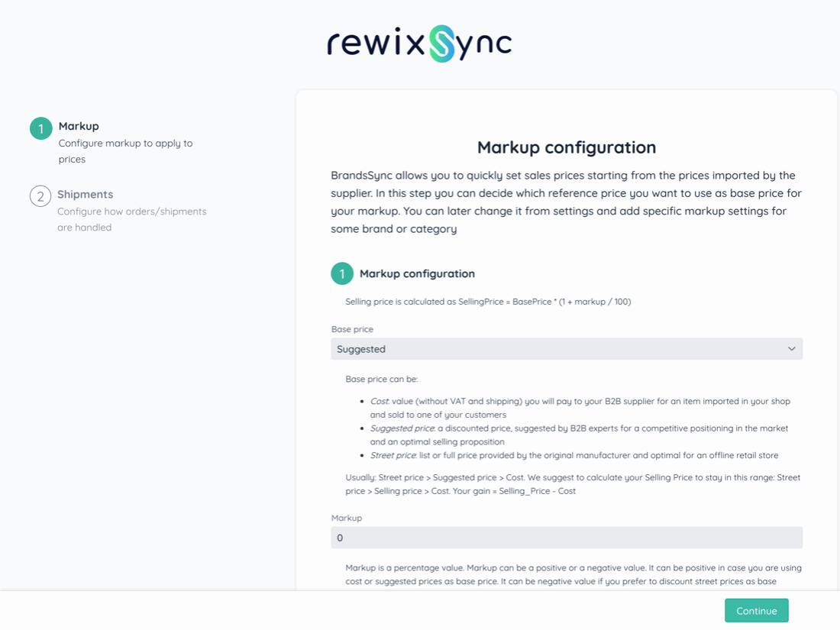
Task: Click the SellingPrice formula text
Action: coord(488,302)
